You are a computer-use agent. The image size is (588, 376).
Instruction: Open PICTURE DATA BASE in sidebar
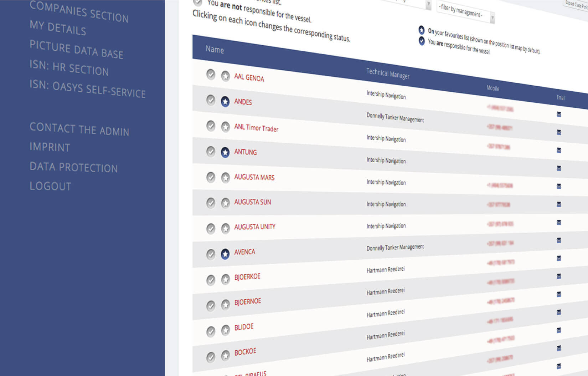[76, 50]
